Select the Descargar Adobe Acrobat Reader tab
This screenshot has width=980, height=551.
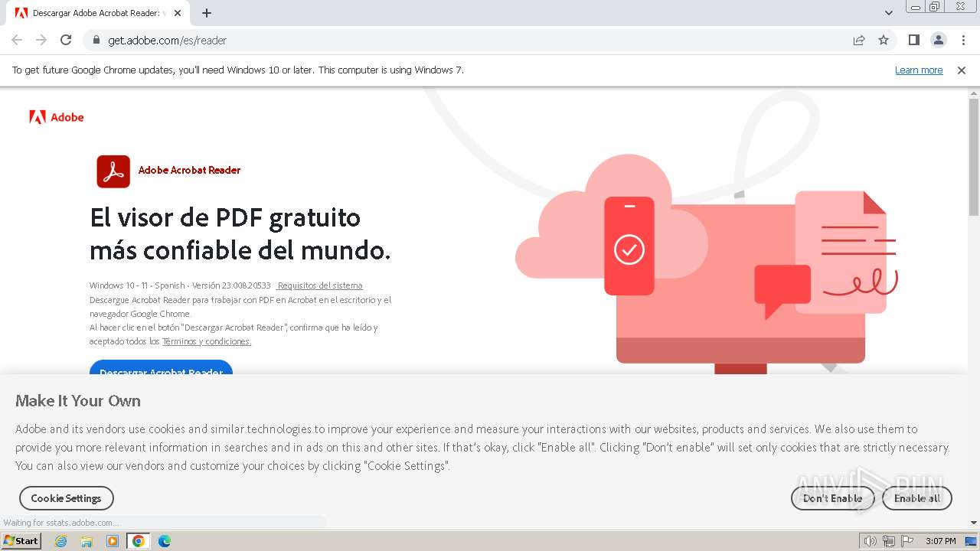(100, 13)
